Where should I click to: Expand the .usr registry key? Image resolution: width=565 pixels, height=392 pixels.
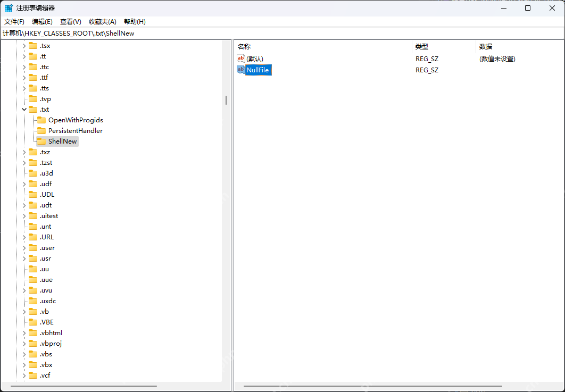tap(24, 258)
